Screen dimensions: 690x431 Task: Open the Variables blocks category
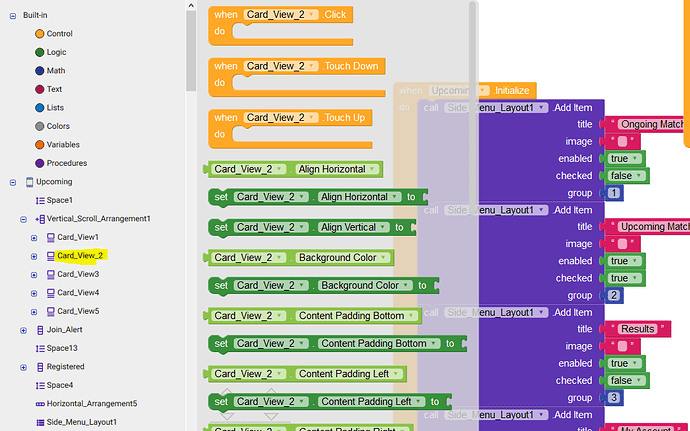pos(64,144)
